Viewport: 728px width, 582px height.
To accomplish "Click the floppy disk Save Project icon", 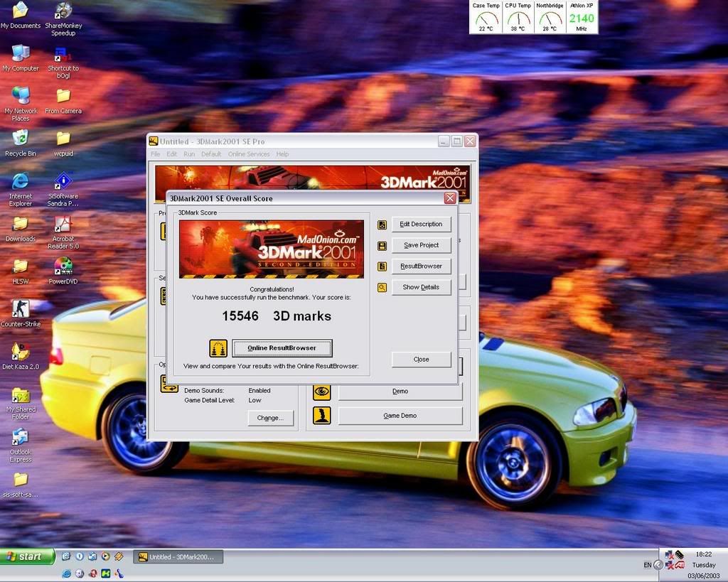I will 382,246.
